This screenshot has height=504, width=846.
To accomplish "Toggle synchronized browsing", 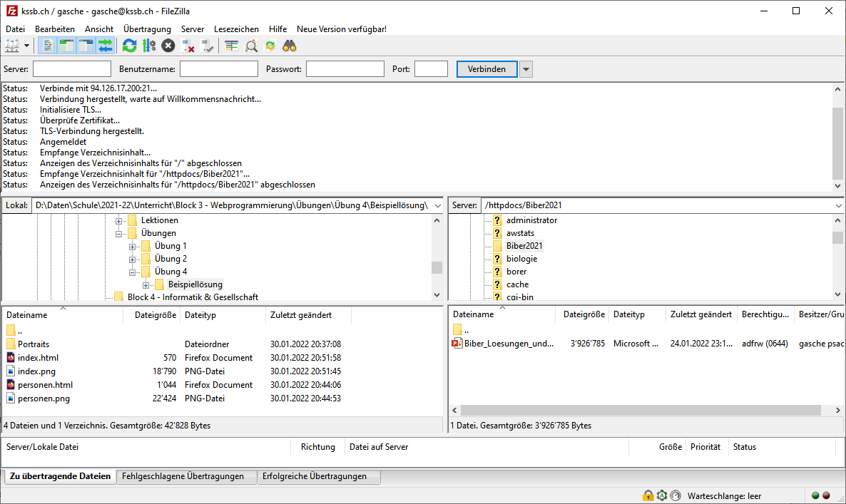I will point(270,46).
